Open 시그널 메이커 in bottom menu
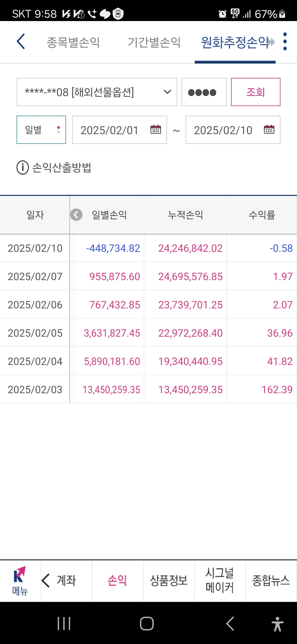This screenshot has height=644, width=297. (x=220, y=581)
